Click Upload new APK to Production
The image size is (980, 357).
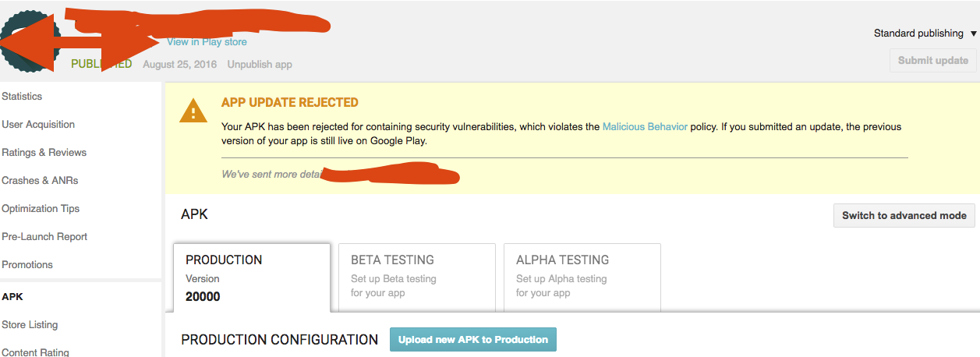coord(472,340)
